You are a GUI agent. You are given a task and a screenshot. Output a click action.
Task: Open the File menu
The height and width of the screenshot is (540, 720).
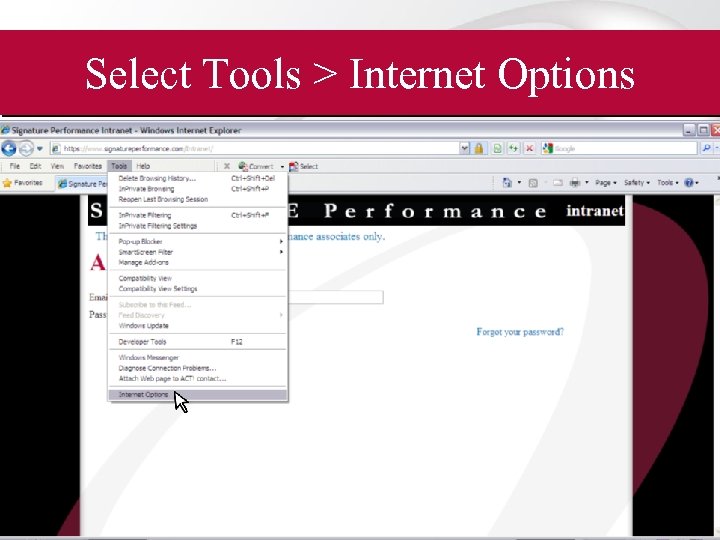pos(15,166)
